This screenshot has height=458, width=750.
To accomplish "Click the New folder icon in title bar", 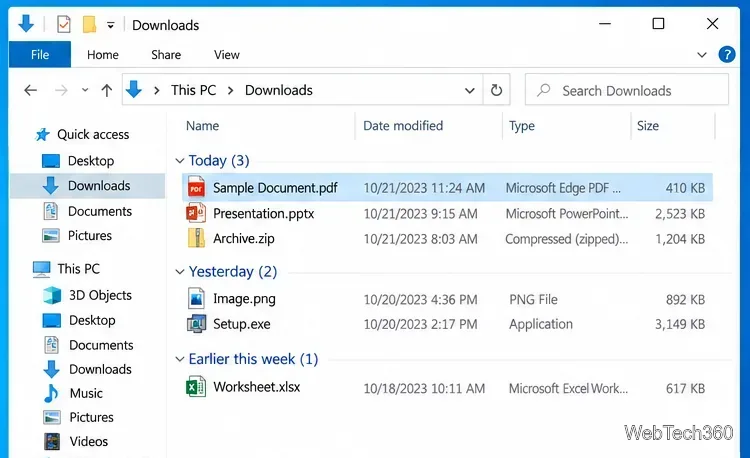I will [x=89, y=24].
